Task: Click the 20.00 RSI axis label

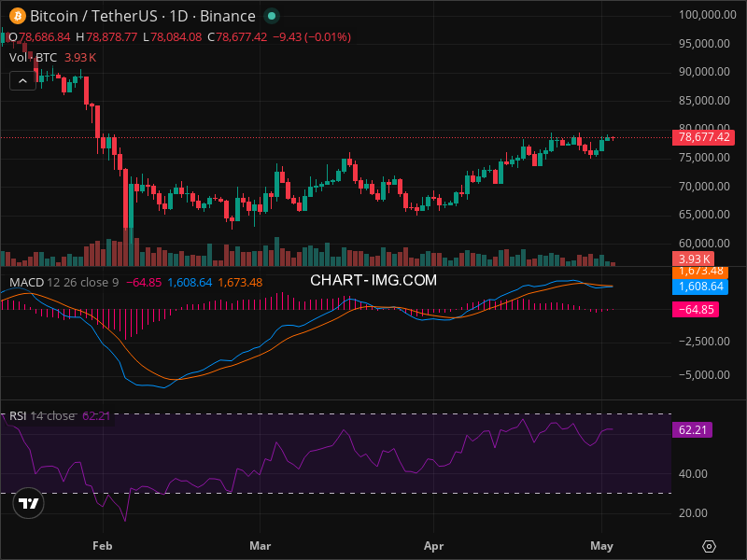Action: 693,512
